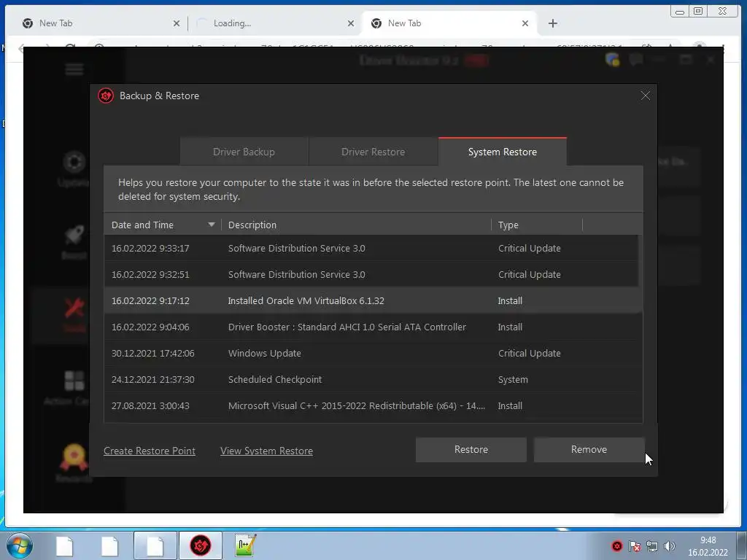Close the first New Tab in Chrome
Screen dimensions: 747x560
click(x=177, y=23)
